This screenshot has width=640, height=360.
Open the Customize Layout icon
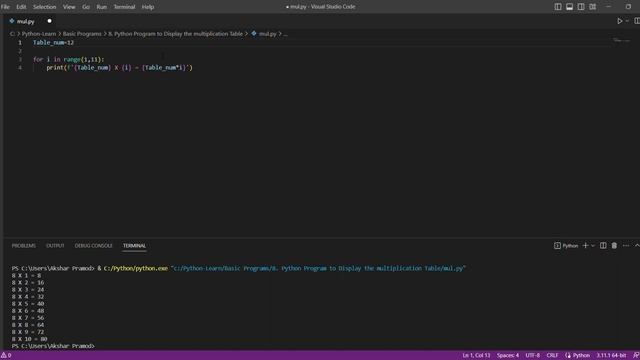[592, 7]
